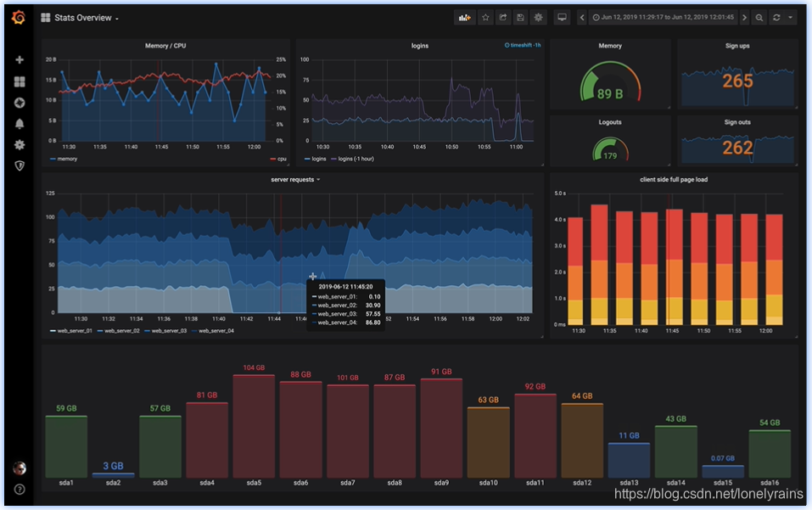Click the sda12 64 GB bar
The image size is (812, 510).
point(582,440)
